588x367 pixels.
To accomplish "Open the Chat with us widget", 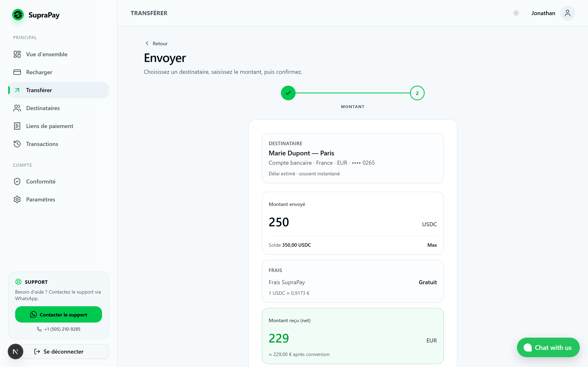I will point(548,347).
